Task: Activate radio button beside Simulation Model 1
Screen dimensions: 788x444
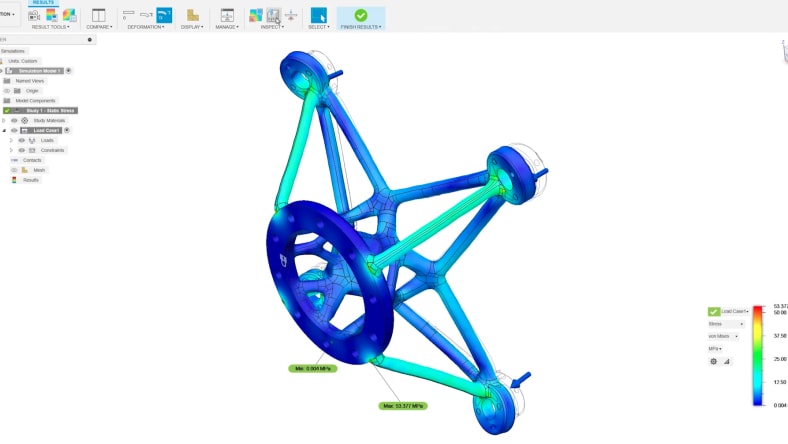Action: pyautogui.click(x=68, y=71)
